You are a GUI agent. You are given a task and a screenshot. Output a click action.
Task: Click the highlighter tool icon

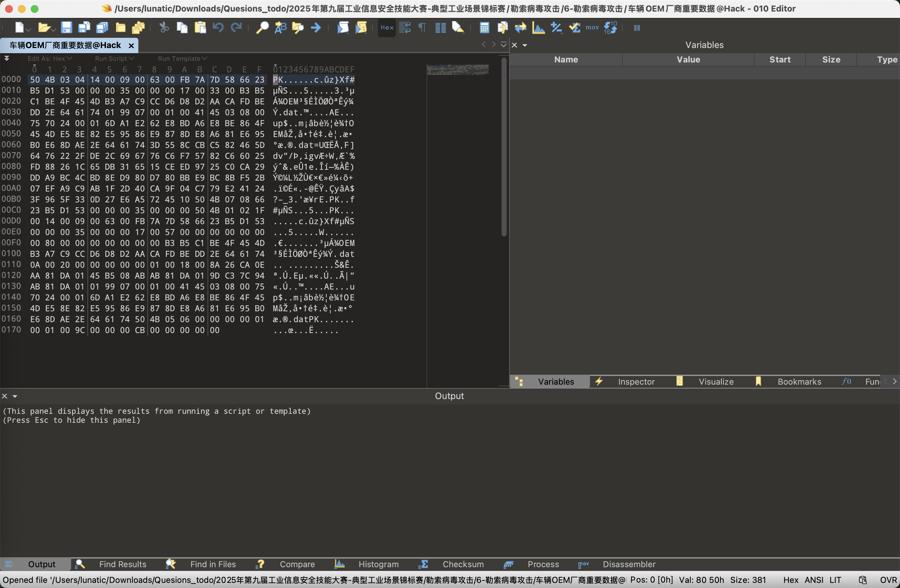[x=458, y=27]
